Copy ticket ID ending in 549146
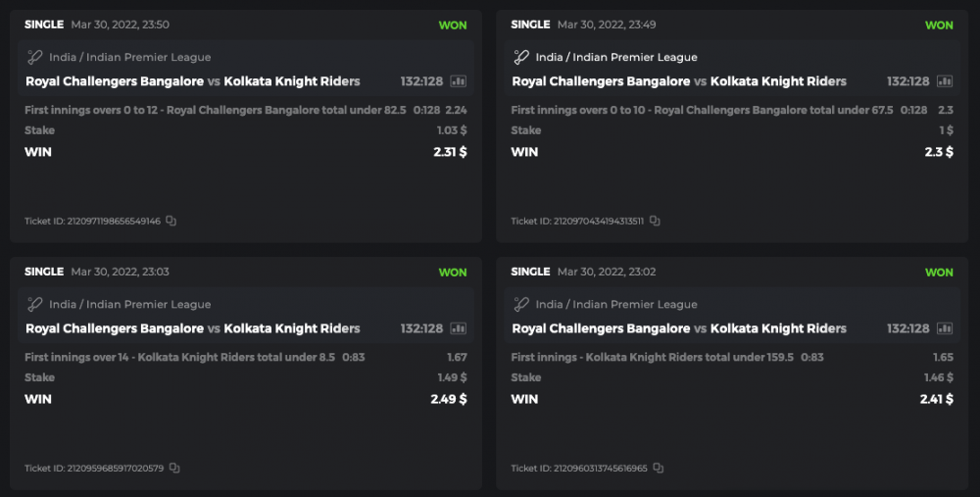Image resolution: width=980 pixels, height=497 pixels. 171,222
